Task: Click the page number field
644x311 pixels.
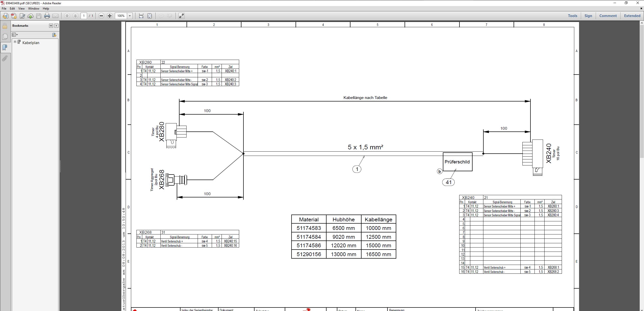Action: tap(84, 16)
